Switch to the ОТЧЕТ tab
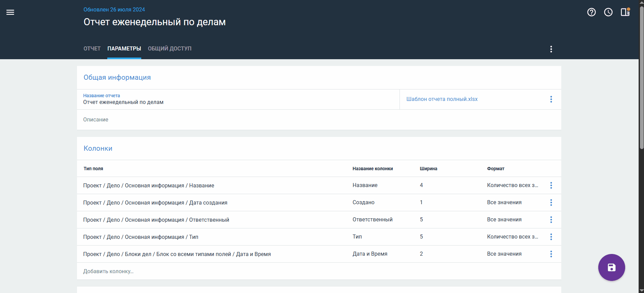The height and width of the screenshot is (293, 644). coord(92,49)
